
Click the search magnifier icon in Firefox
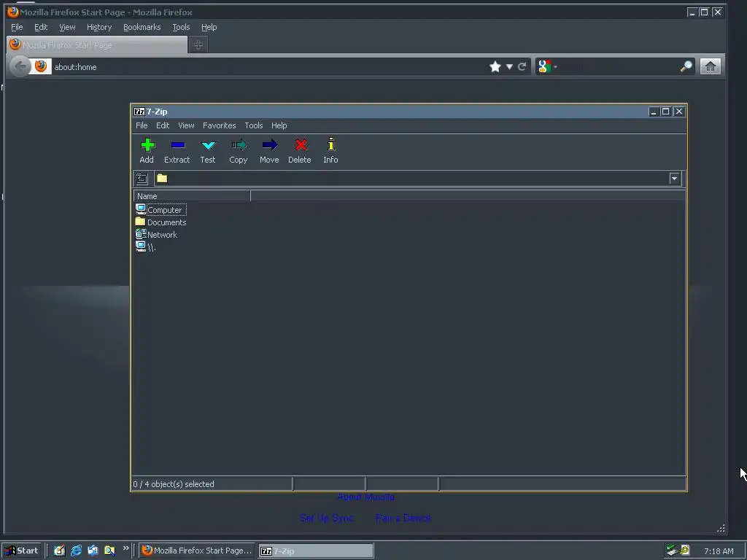686,66
